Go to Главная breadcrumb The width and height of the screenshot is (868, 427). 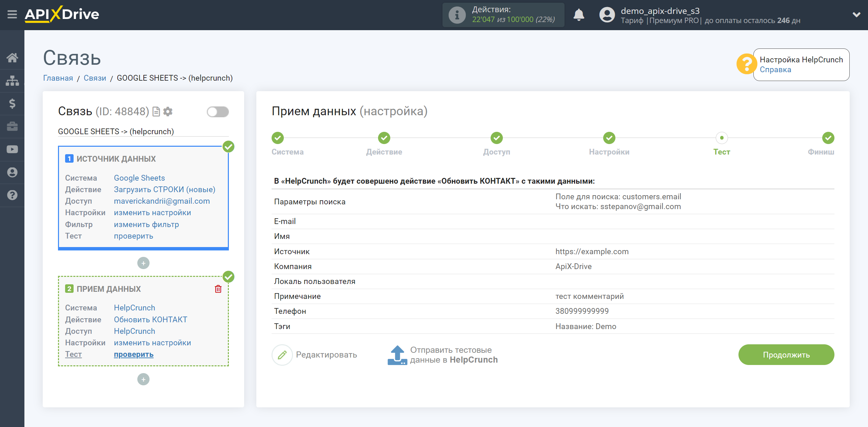[58, 78]
